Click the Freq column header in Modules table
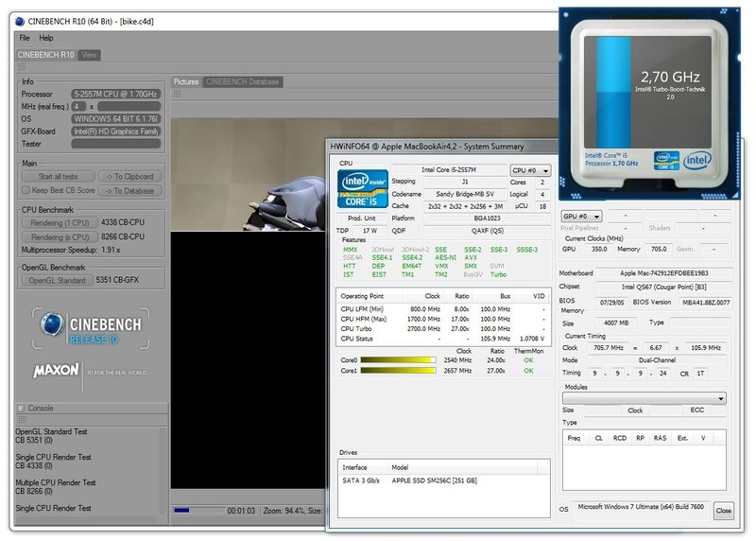Screen dimensions: 756x541 (x=574, y=438)
